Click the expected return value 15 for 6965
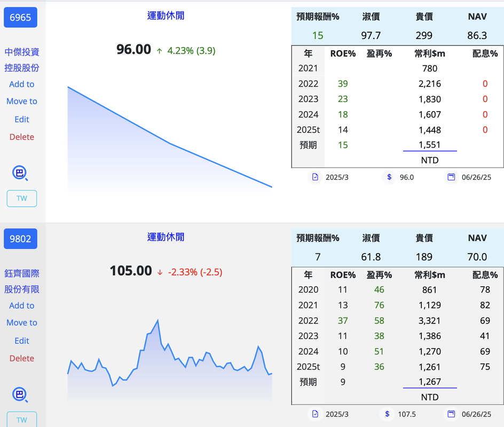The width and height of the screenshot is (504, 427). (318, 35)
